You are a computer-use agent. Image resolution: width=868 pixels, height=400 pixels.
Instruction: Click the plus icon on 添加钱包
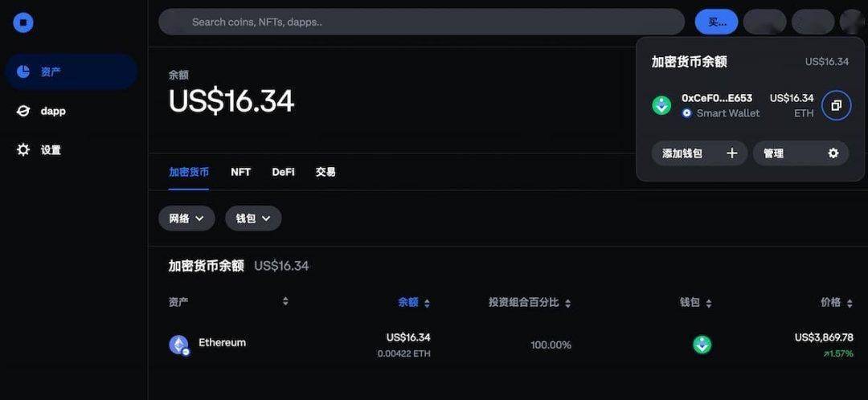732,153
